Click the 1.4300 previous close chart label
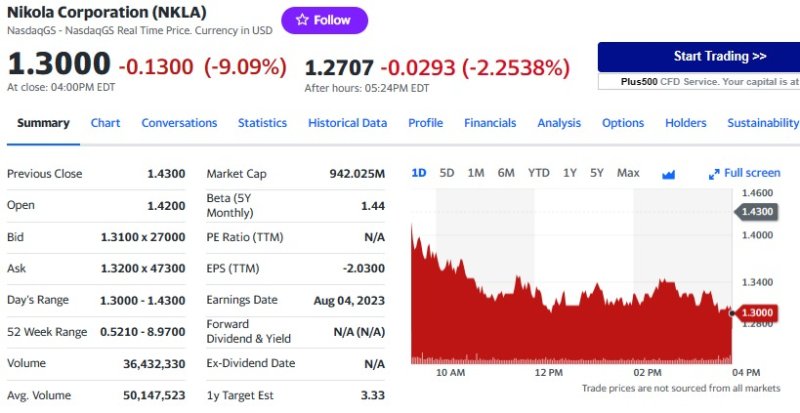This screenshot has width=800, height=413. 756,211
